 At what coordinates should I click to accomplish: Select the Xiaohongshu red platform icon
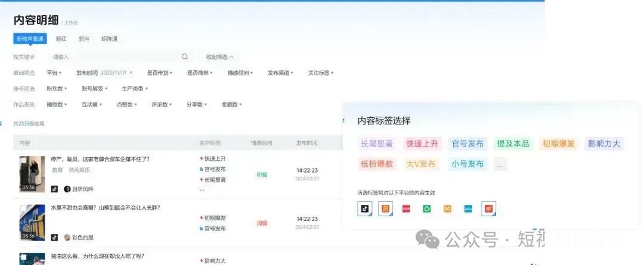pyautogui.click(x=406, y=209)
